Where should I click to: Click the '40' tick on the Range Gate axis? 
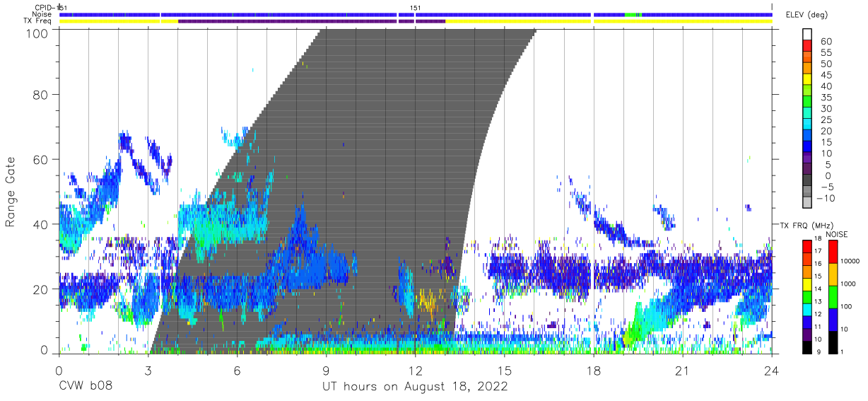point(42,224)
